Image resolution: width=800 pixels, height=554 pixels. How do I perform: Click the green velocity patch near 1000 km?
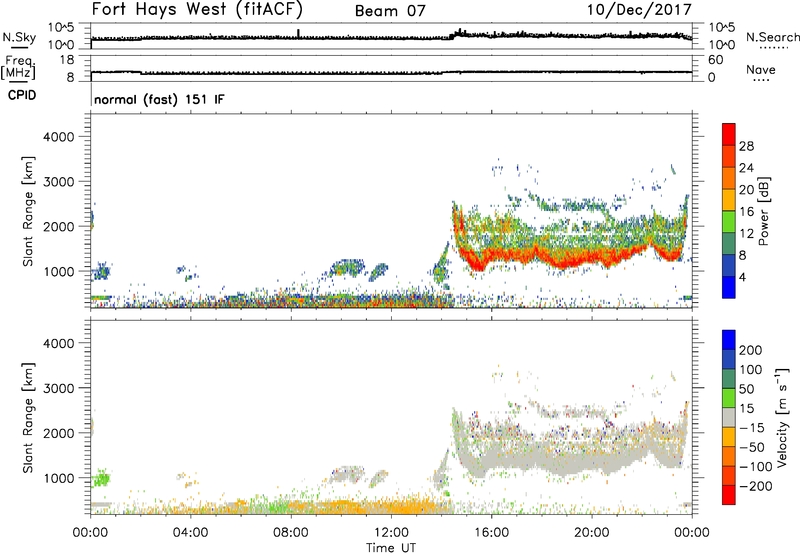coord(102,479)
